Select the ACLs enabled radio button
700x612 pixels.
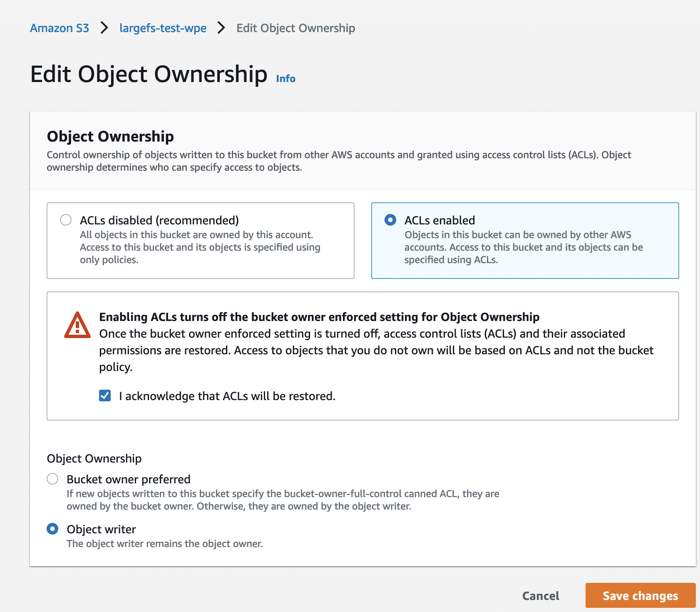coord(390,220)
